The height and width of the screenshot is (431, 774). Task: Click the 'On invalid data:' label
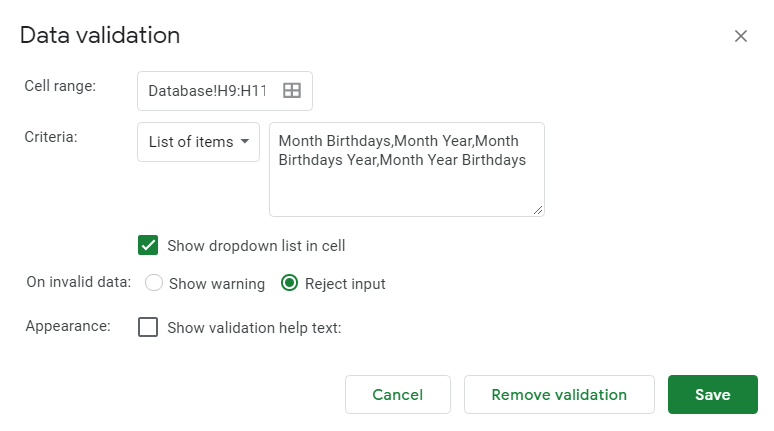click(x=79, y=282)
